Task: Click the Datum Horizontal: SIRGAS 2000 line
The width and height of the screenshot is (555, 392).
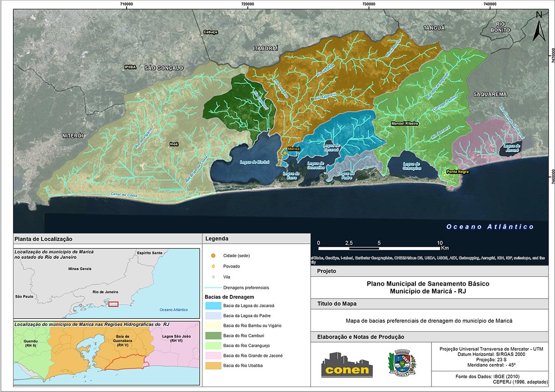Action: (492, 355)
